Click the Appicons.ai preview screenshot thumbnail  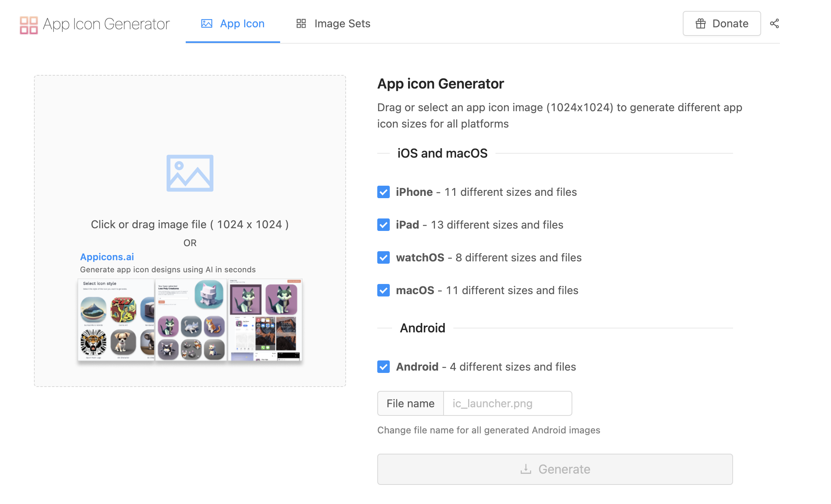(x=190, y=320)
